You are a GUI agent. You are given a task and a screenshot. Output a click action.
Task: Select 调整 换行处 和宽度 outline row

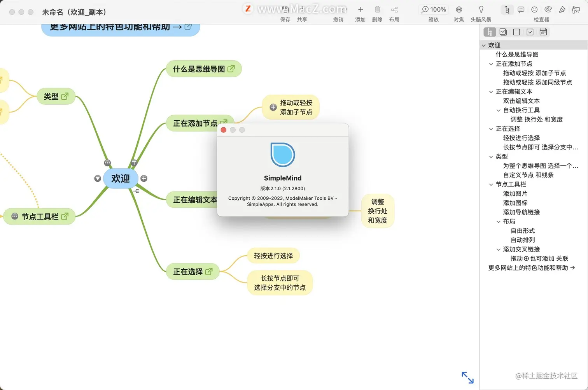(534, 119)
